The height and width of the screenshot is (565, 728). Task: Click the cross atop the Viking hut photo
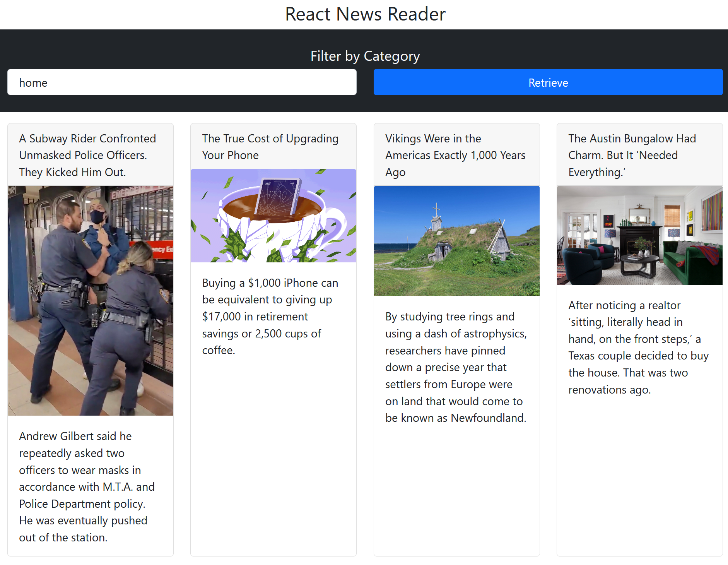pos(436,210)
